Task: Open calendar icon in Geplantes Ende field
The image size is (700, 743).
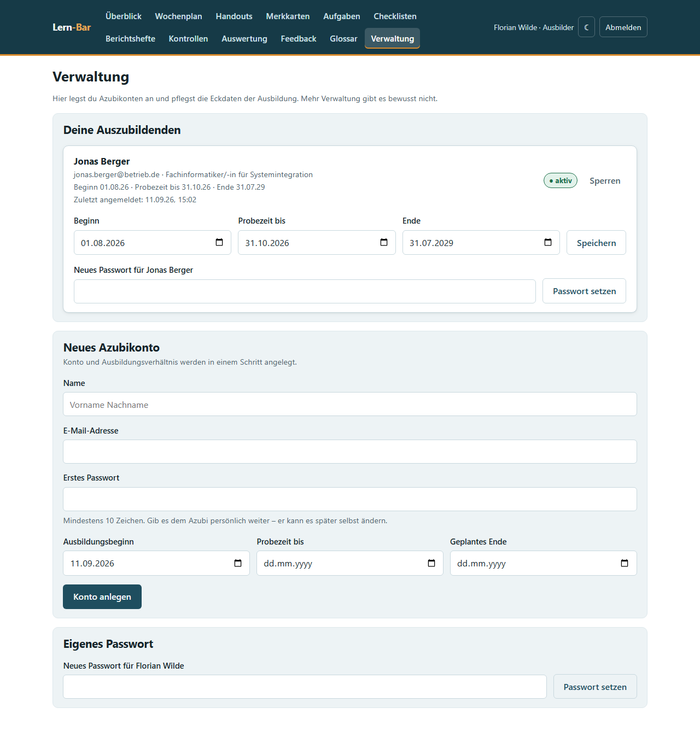Action: [625, 563]
